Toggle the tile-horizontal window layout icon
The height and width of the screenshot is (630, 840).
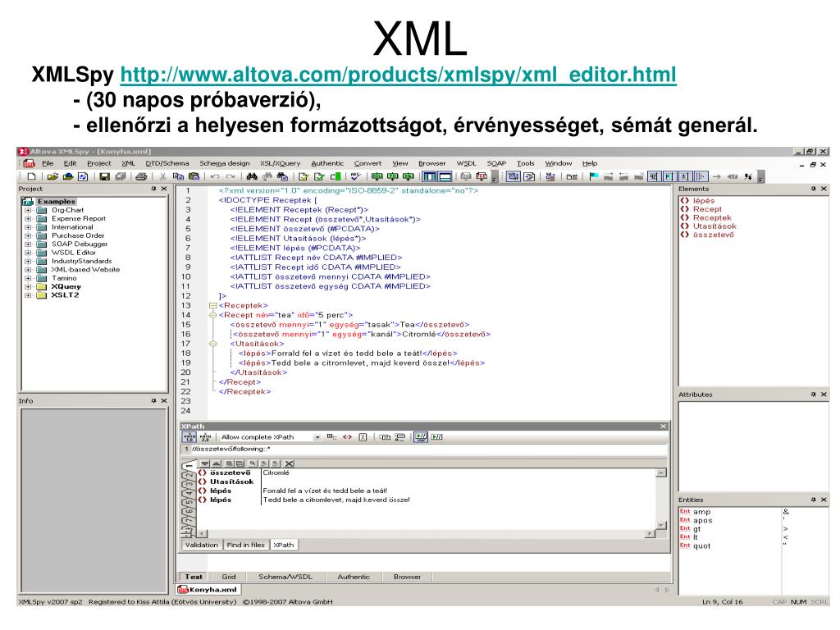(x=445, y=176)
